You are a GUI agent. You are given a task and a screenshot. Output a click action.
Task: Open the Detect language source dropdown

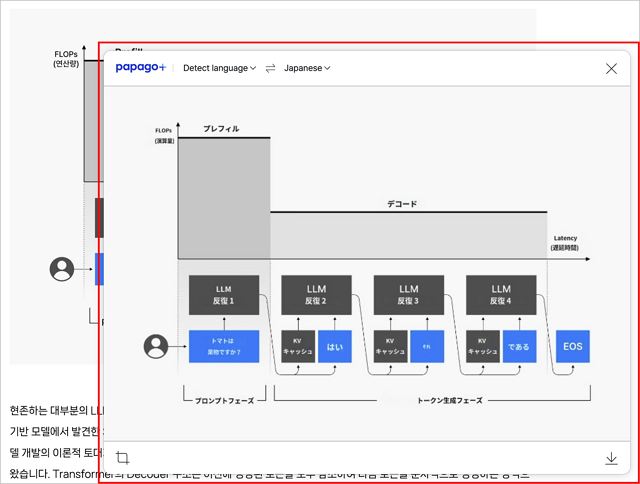[219, 68]
